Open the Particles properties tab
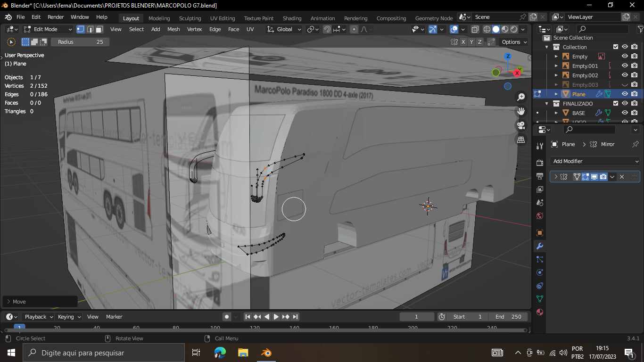Screen dimensions: 644x362 click(540, 259)
